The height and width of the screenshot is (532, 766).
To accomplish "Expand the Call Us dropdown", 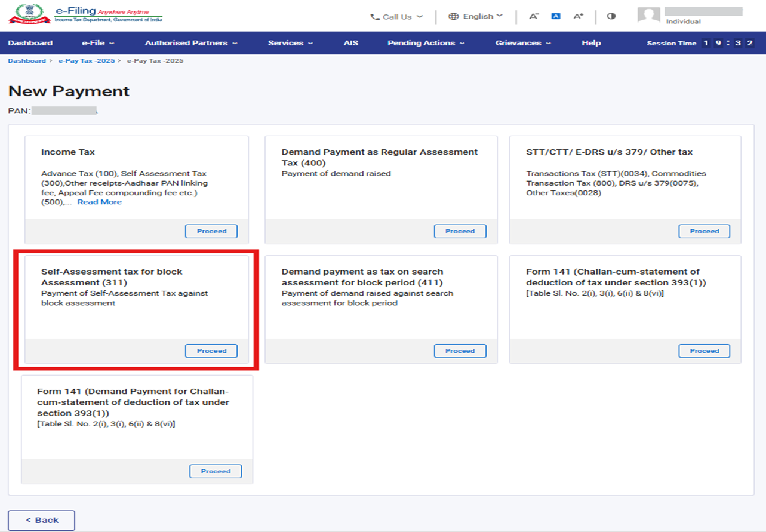I will click(396, 17).
